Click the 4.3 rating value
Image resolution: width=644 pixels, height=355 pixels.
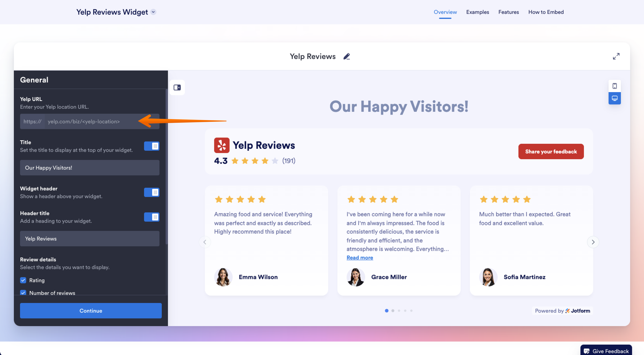(221, 161)
